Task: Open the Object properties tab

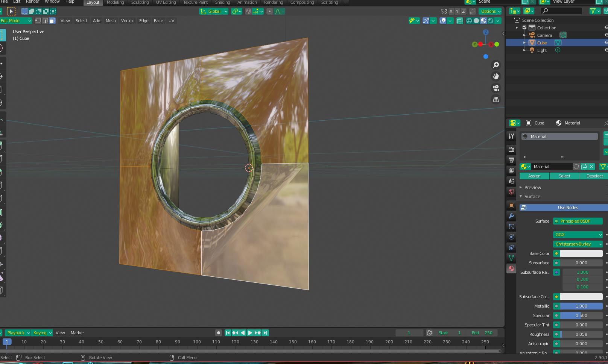Action: pos(511,205)
